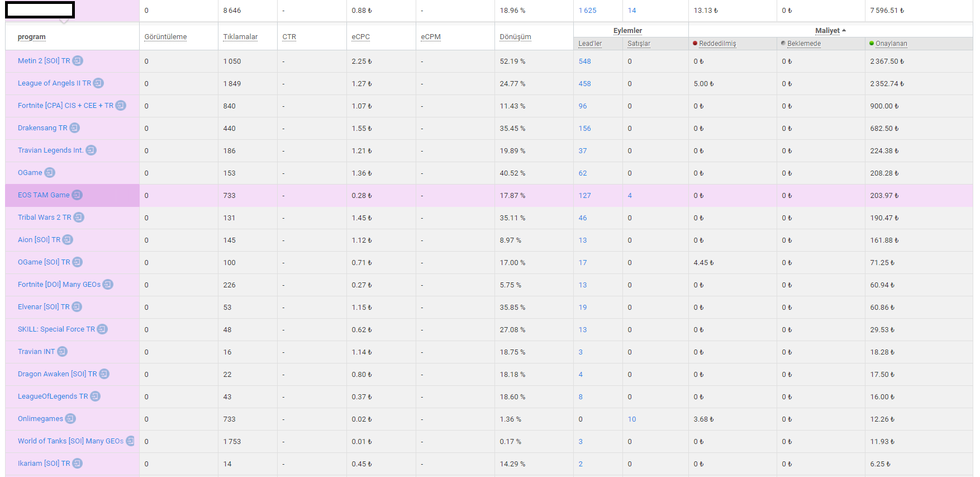Click the icon next to LeagueOfLegends TR
Image resolution: width=980 pixels, height=477 pixels.
tap(96, 396)
